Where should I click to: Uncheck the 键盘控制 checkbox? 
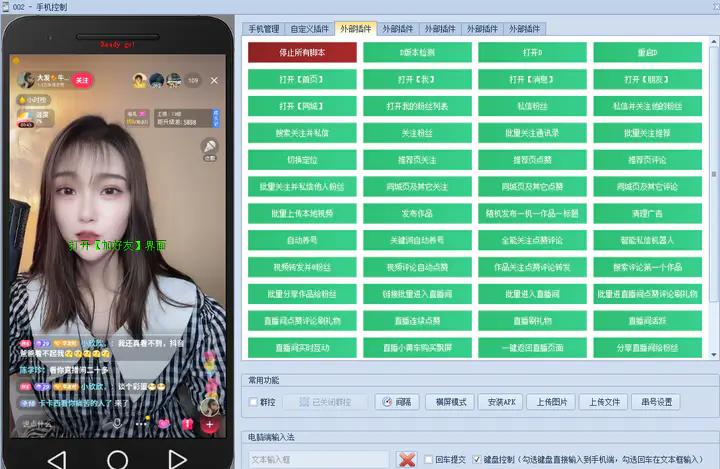tap(475, 459)
